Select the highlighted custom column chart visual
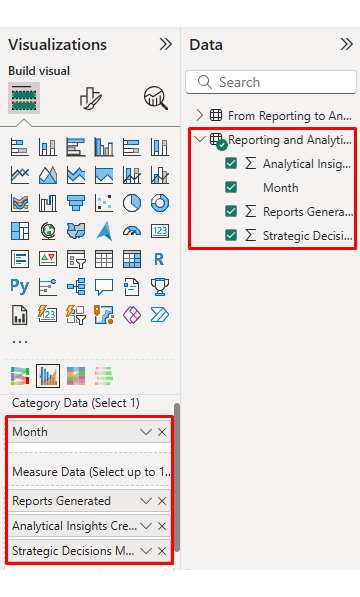 click(x=48, y=376)
